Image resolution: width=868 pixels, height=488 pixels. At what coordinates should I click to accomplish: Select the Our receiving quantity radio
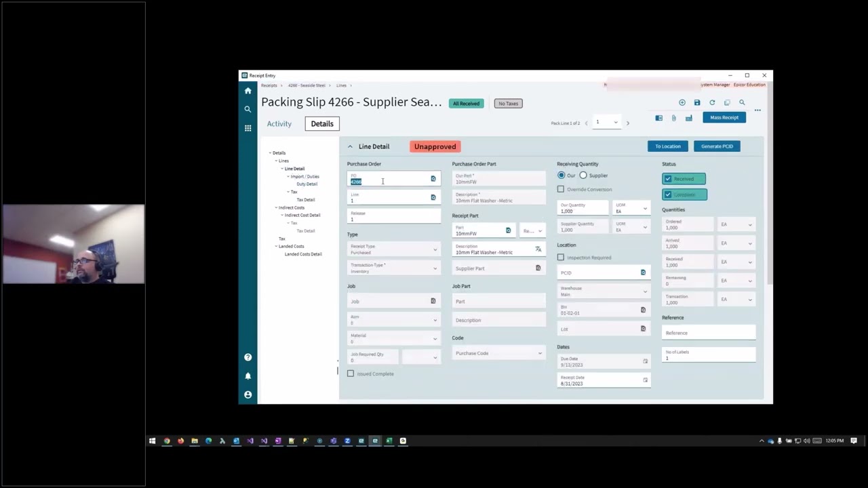click(561, 176)
